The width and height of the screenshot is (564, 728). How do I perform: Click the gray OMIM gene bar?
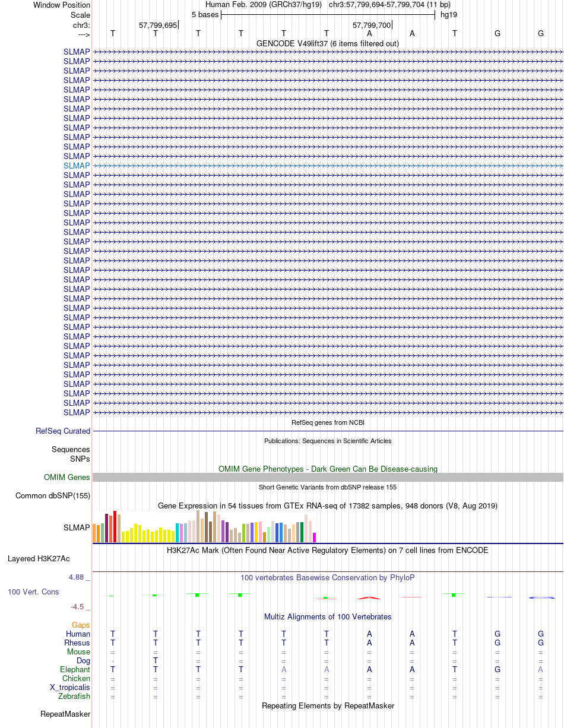pyautogui.click(x=328, y=477)
